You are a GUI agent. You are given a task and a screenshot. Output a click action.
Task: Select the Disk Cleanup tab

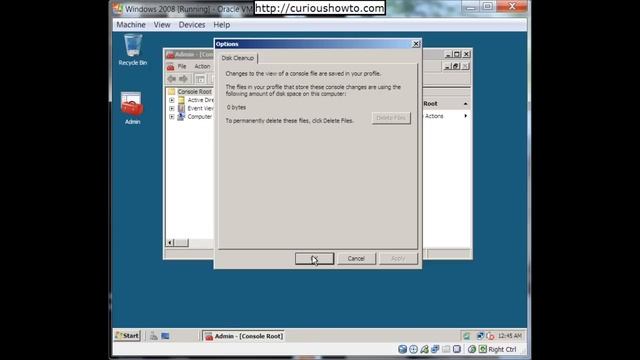238,58
